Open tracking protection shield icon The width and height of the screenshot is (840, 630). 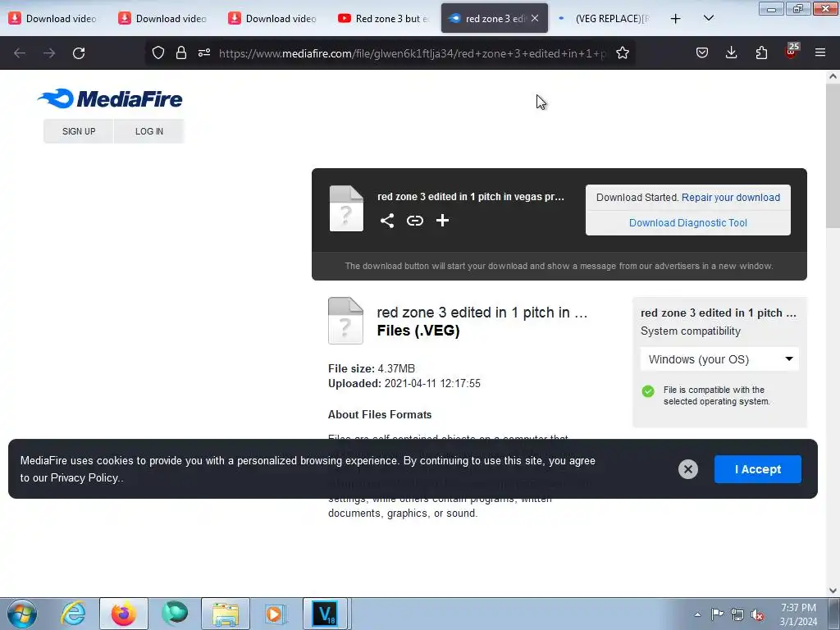tap(158, 52)
